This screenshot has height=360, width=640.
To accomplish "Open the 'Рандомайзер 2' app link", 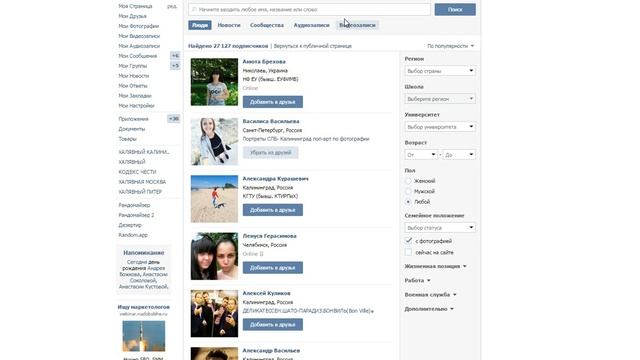I will 136,215.
